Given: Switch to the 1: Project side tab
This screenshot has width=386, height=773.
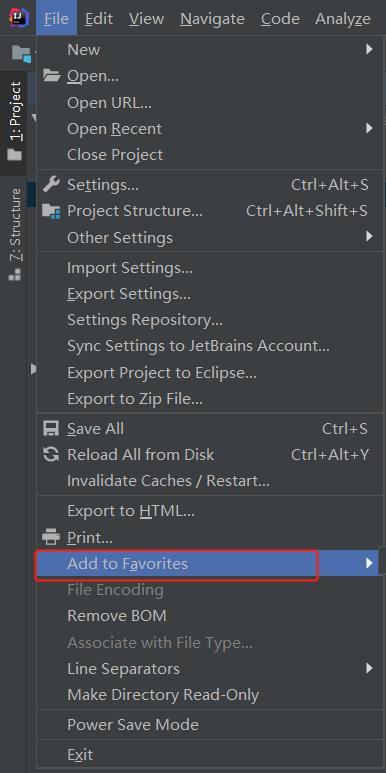Looking at the screenshot, I should pos(15,122).
